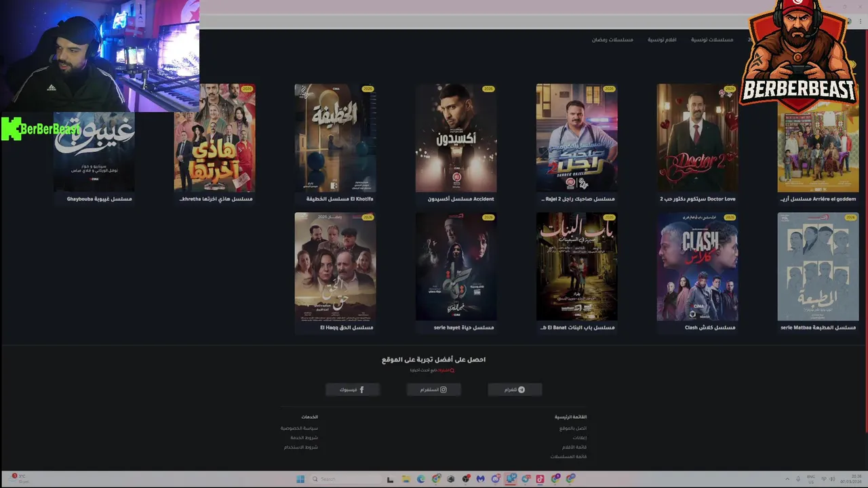The width and height of the screenshot is (868, 488).
Task: Open the Windows Start menu
Action: 300,479
